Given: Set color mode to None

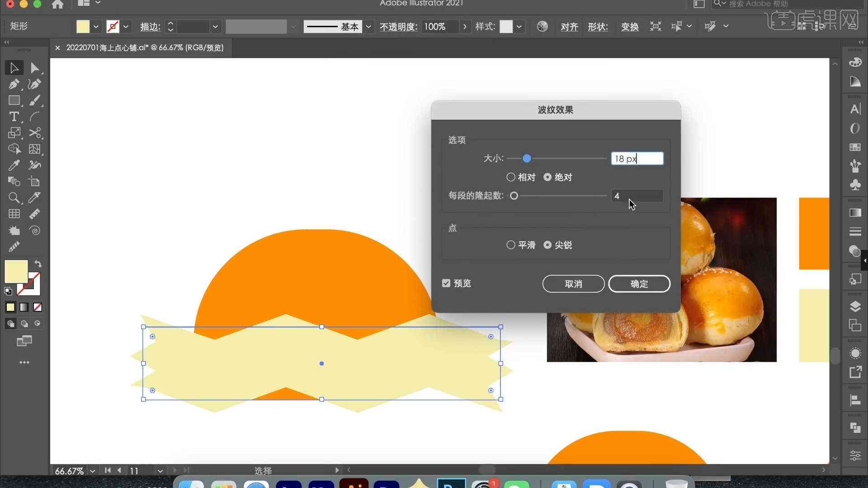Looking at the screenshot, I should click(38, 307).
